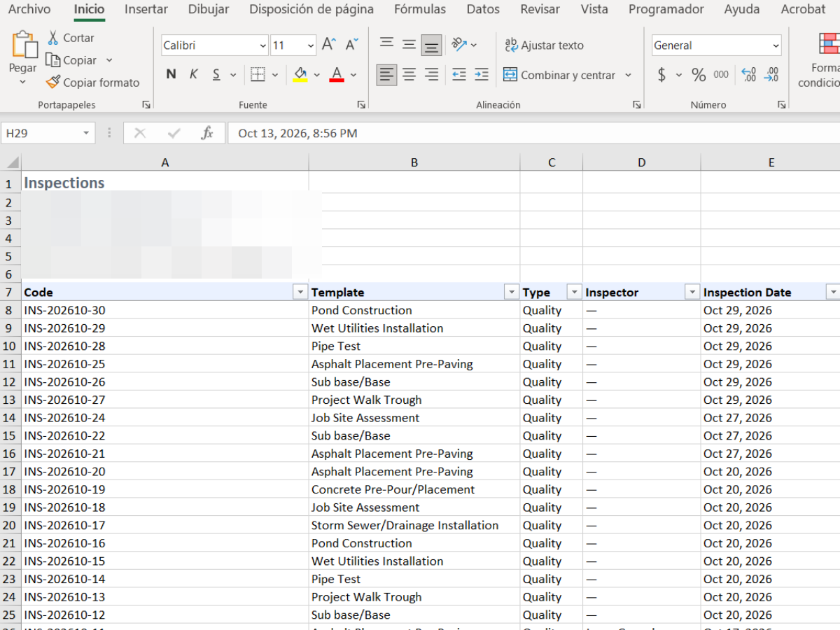
Task: Toggle italic K formatting
Action: tap(194, 74)
